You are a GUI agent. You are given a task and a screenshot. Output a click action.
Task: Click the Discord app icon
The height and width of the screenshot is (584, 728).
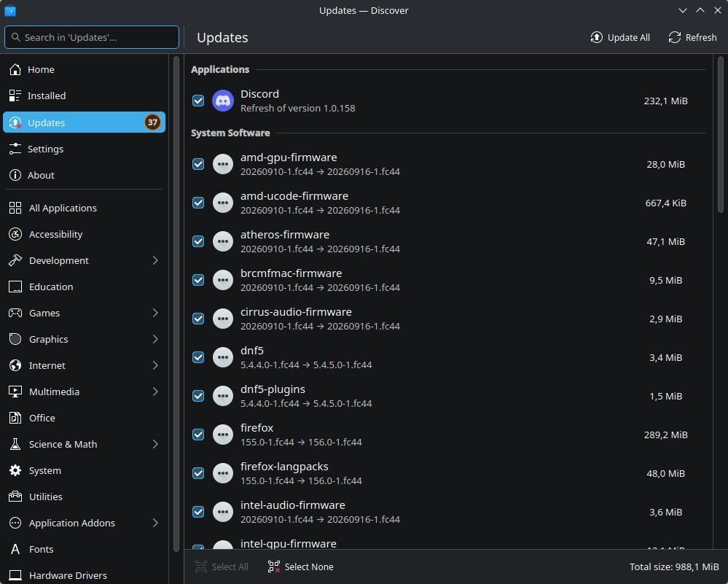click(223, 101)
